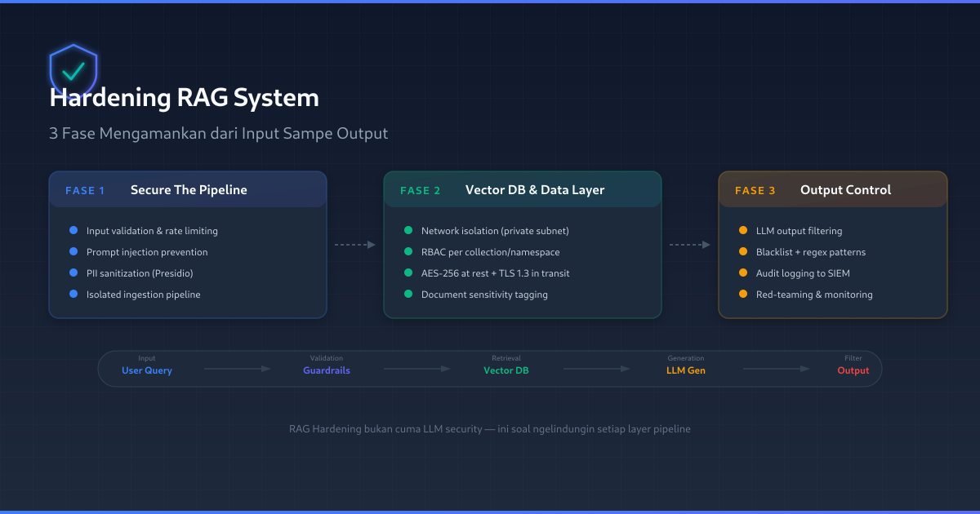Click the 'Filter' label above Output
The height and width of the screenshot is (514, 980).
point(853,358)
